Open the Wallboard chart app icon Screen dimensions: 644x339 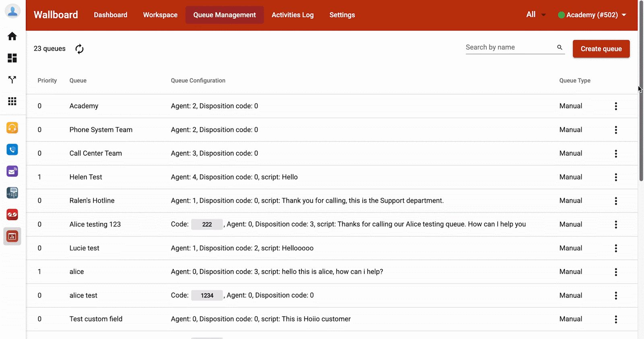tap(12, 236)
